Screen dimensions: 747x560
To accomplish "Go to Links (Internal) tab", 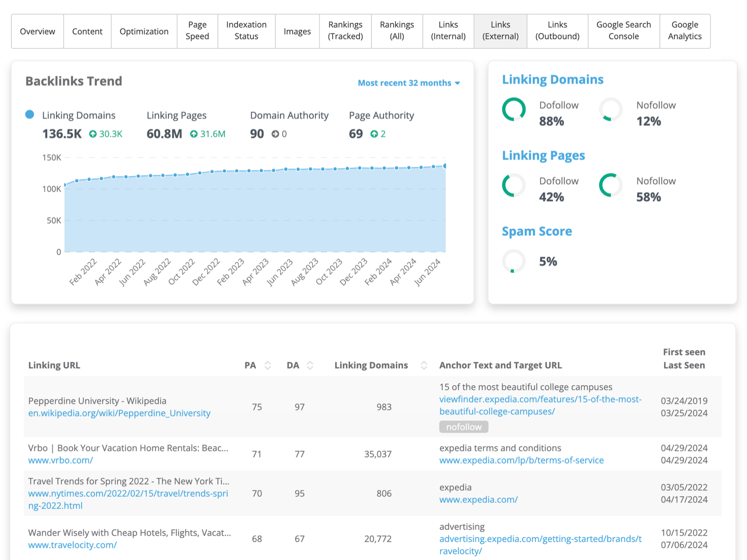I will [448, 32].
